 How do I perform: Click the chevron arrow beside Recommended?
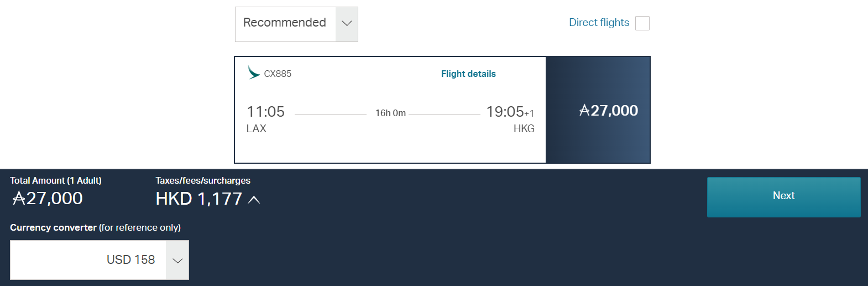click(347, 24)
